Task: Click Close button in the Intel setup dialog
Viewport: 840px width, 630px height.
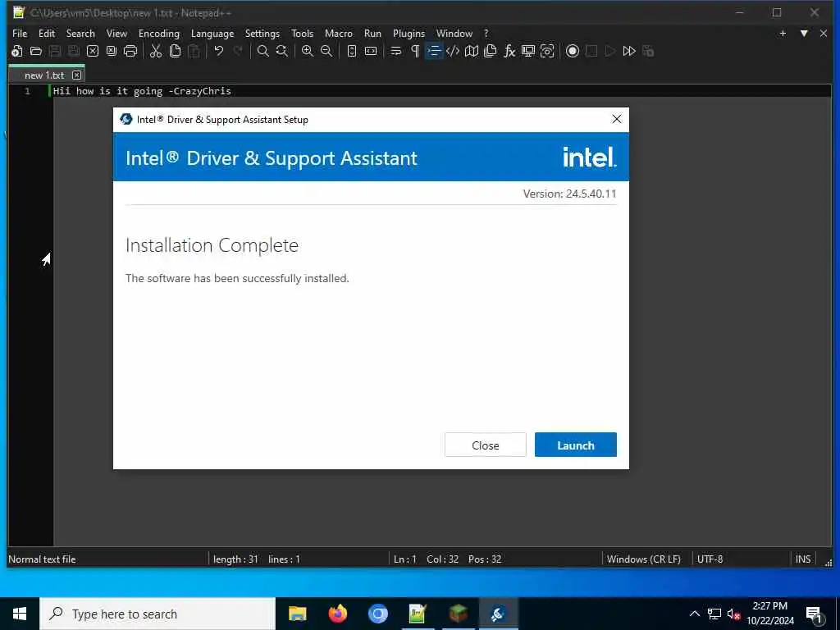Action: click(x=486, y=445)
